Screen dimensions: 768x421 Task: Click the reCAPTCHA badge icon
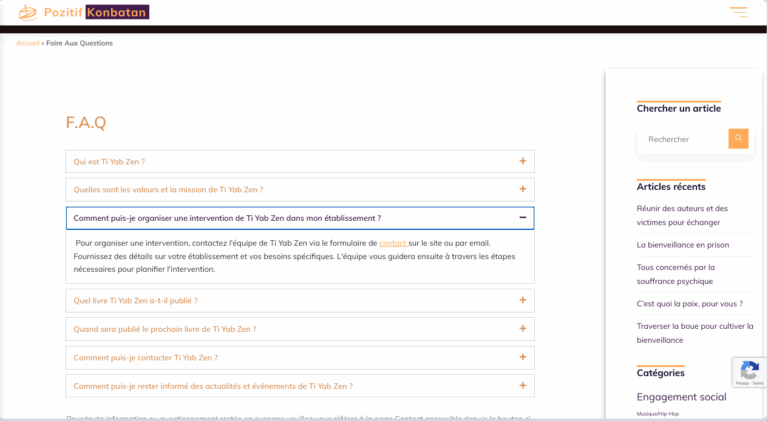point(749,372)
